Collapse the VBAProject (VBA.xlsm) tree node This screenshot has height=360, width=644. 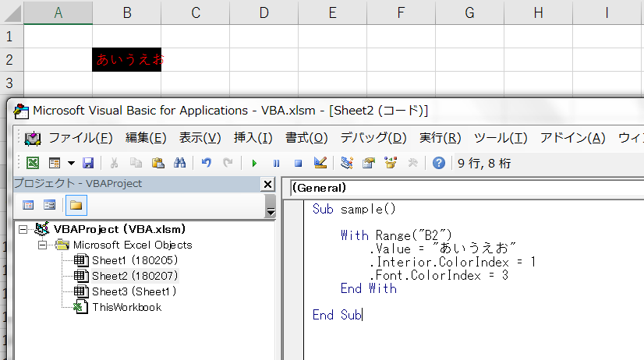pos(23,230)
